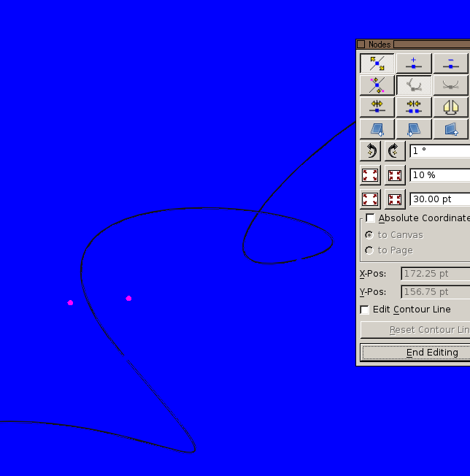
Task: Click the Add Nodes button
Action: (413, 64)
